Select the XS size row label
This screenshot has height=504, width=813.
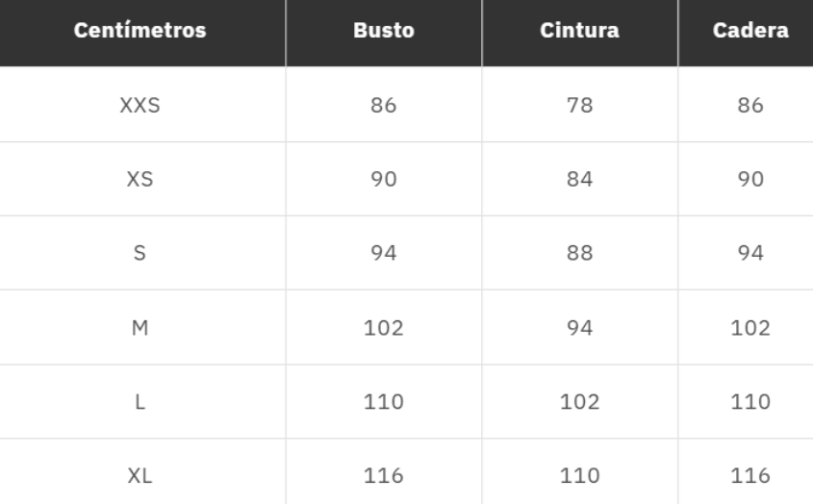(x=141, y=180)
